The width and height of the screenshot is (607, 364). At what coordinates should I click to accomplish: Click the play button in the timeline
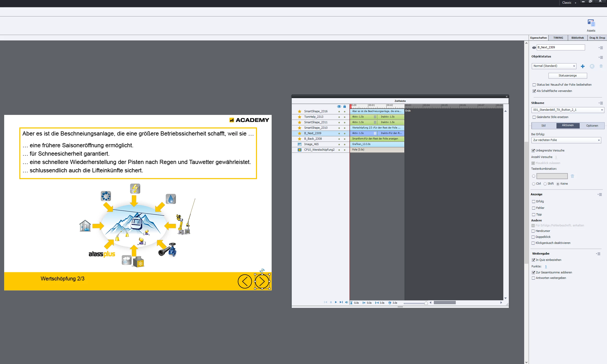pyautogui.click(x=336, y=302)
